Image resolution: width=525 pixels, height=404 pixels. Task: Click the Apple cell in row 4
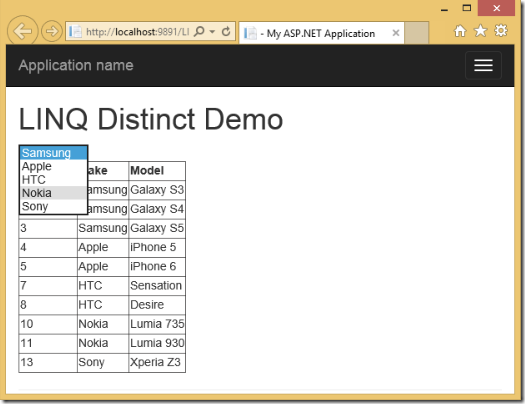[x=103, y=247]
